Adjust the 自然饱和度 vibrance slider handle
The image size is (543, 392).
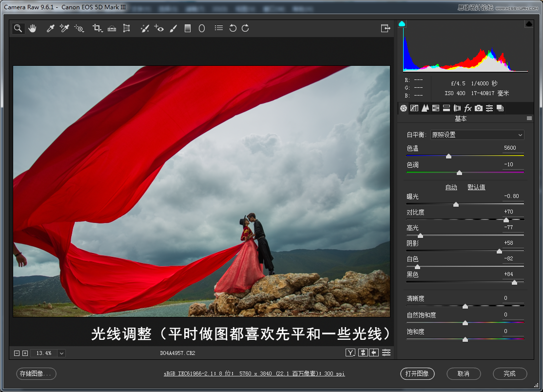(465, 323)
